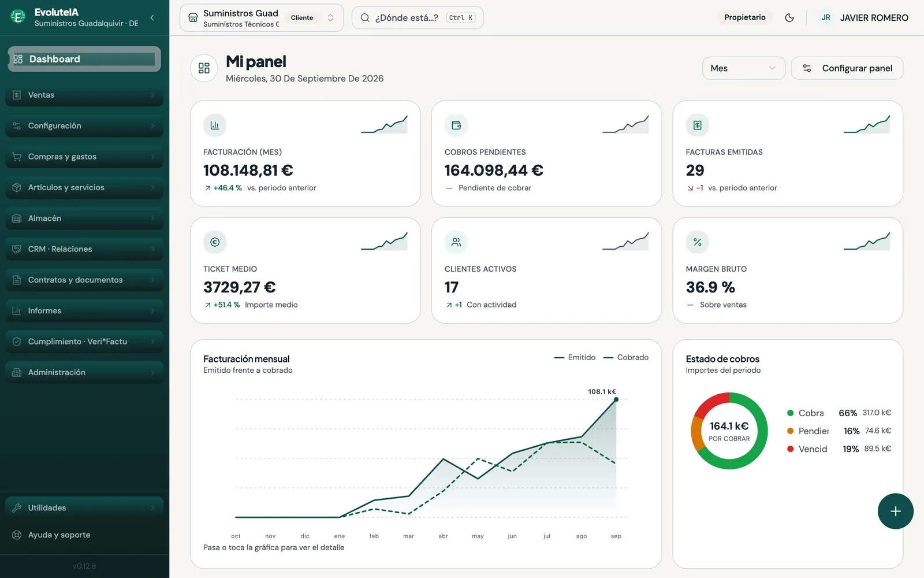Click the ¿Dónde está...? search field
Viewport: 924px width, 578px height.
[418, 18]
